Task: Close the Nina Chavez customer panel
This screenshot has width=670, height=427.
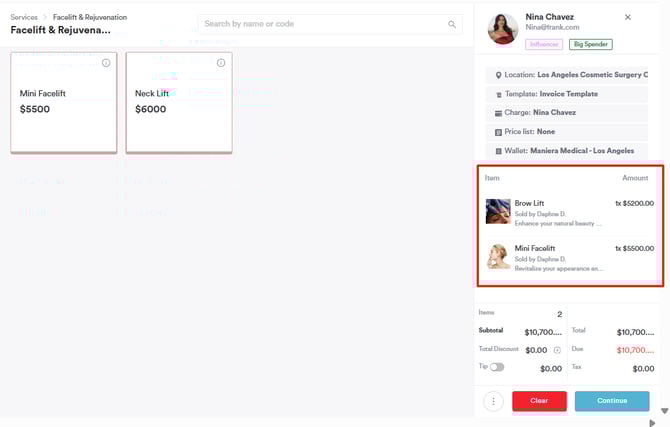Action: click(628, 17)
